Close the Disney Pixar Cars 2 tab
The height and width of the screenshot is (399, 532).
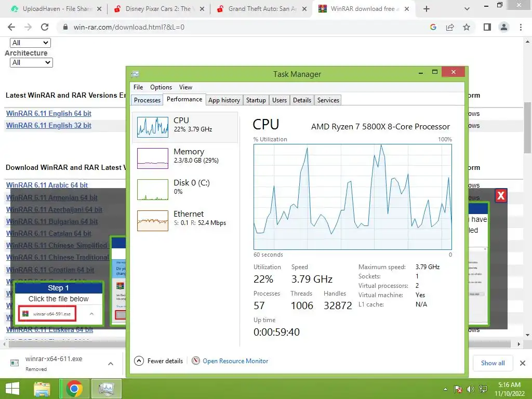[202, 9]
